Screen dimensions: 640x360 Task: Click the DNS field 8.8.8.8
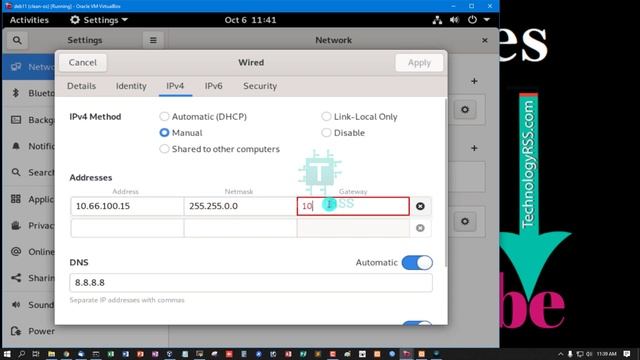click(x=251, y=282)
